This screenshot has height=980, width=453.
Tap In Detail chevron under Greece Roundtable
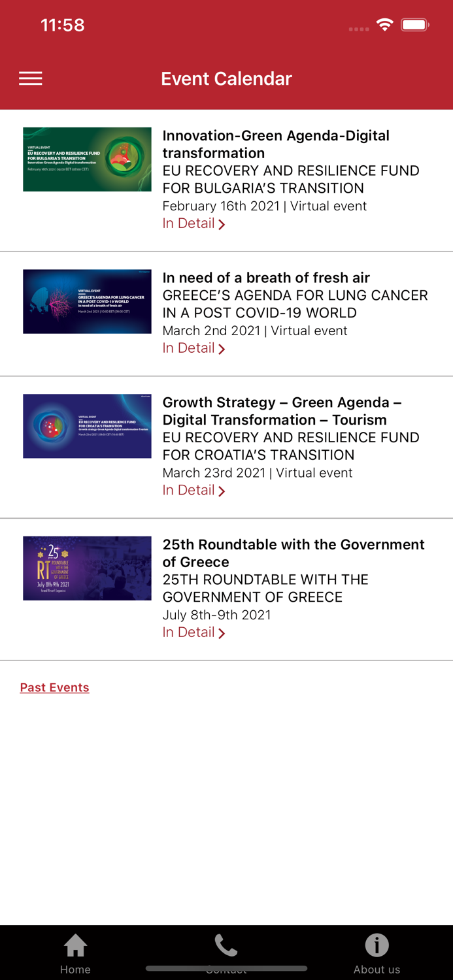[222, 632]
